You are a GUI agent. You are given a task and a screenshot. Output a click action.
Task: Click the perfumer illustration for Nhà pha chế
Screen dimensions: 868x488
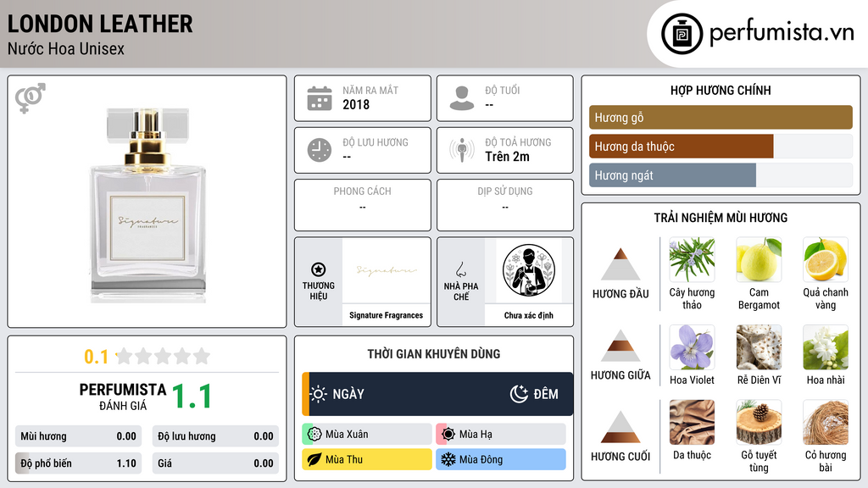pyautogui.click(x=529, y=270)
